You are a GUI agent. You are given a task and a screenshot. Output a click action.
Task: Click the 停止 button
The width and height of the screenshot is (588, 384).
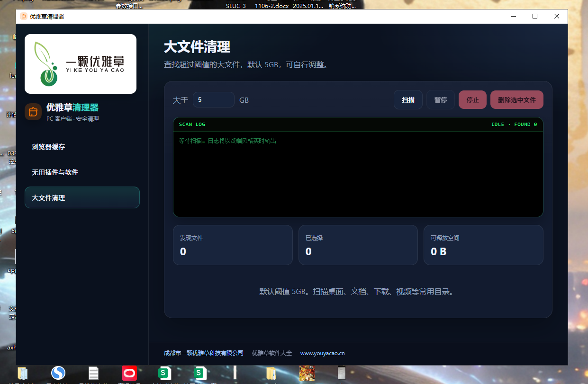[x=472, y=100]
